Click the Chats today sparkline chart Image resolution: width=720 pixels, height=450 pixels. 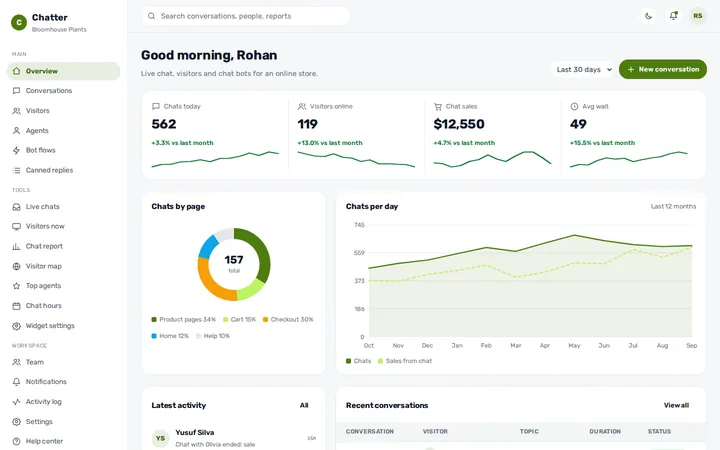(x=215, y=159)
